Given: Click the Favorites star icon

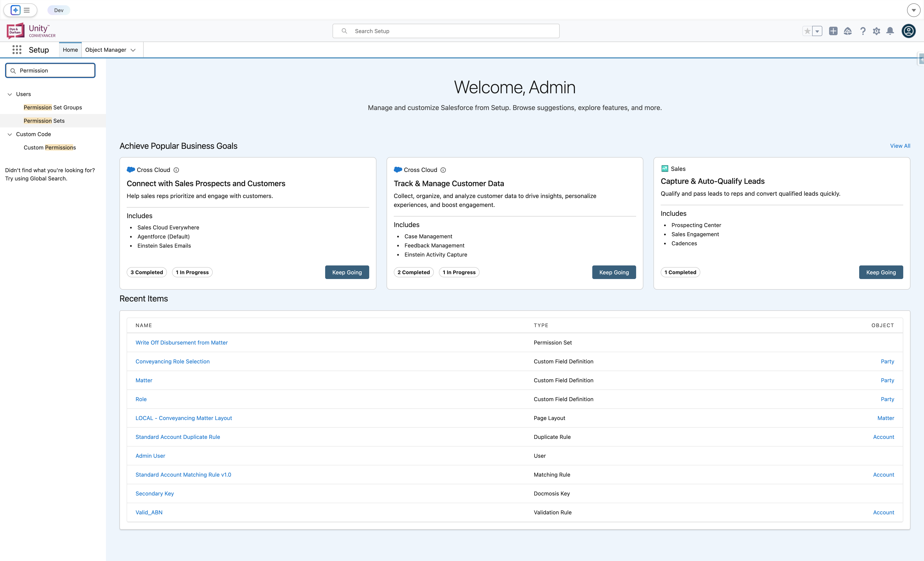Looking at the screenshot, I should pos(807,31).
